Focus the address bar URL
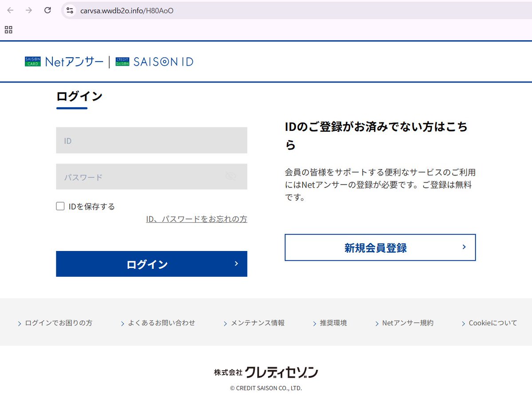The image size is (532, 396). (127, 11)
